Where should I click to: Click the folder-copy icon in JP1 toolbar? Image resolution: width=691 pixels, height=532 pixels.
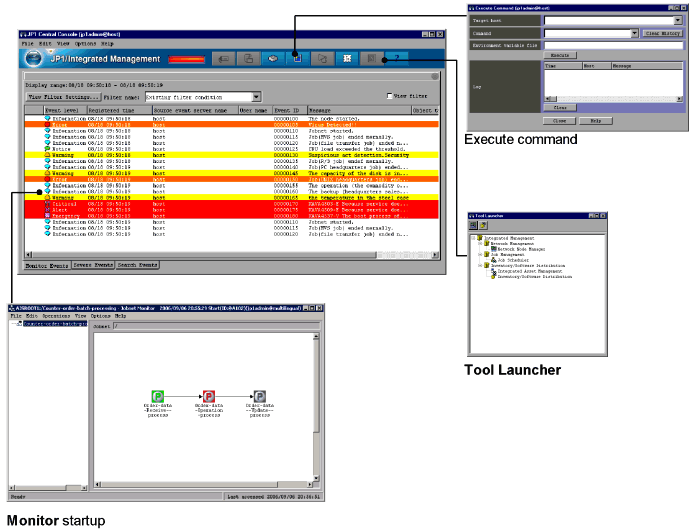323,59
